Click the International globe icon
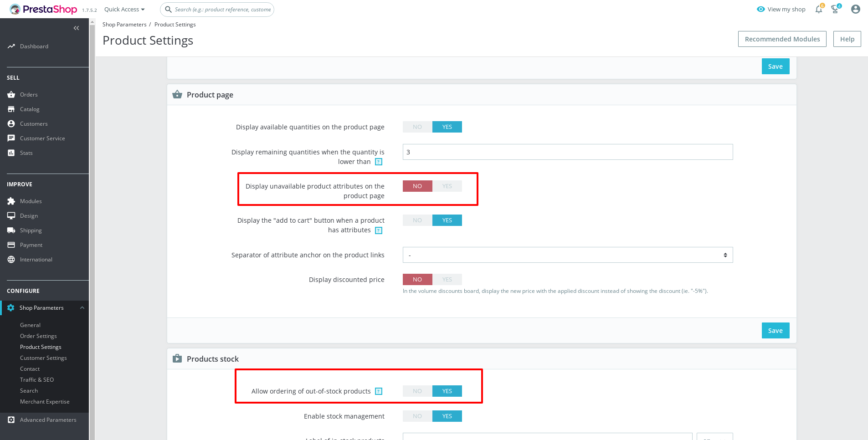The image size is (868, 440). (x=11, y=260)
